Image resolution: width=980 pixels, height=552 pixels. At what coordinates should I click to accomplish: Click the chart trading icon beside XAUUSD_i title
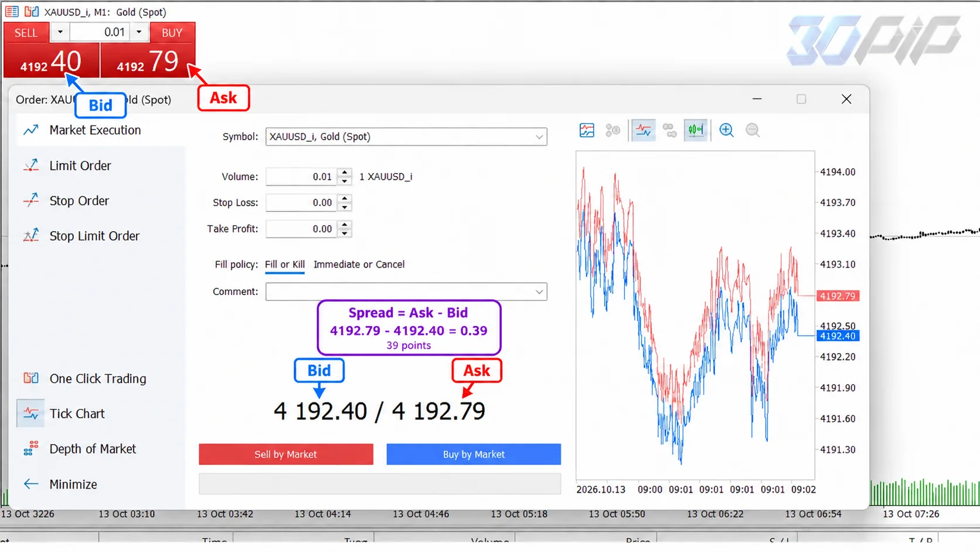pos(32,12)
